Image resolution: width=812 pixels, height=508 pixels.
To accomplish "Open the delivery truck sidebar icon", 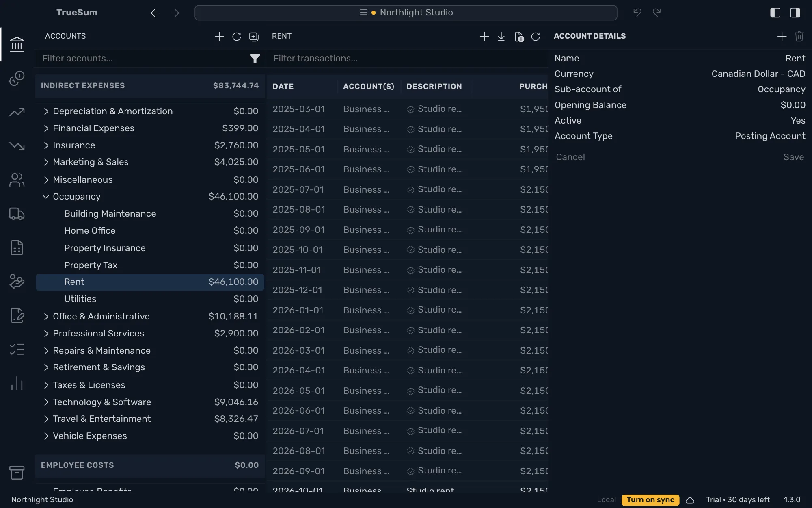I will coord(17,214).
